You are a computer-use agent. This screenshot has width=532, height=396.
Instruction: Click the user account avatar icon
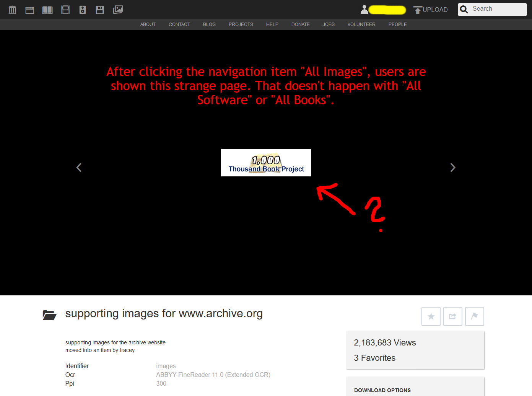click(364, 10)
